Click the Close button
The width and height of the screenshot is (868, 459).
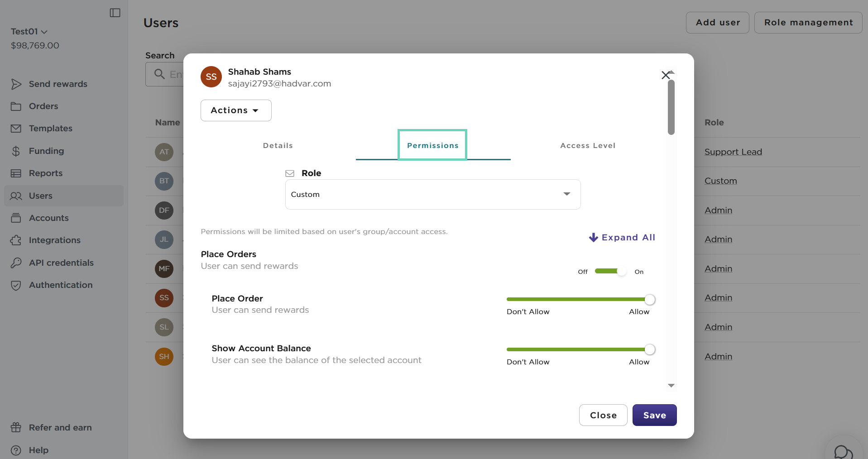coord(603,415)
